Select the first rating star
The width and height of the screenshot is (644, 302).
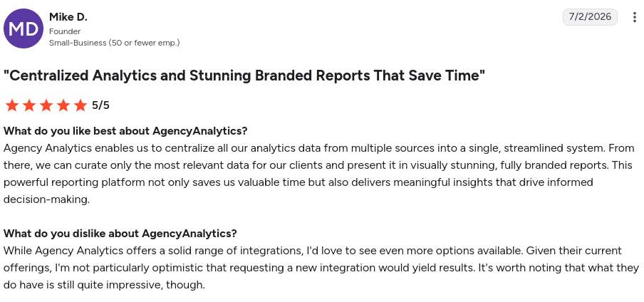tap(12, 105)
